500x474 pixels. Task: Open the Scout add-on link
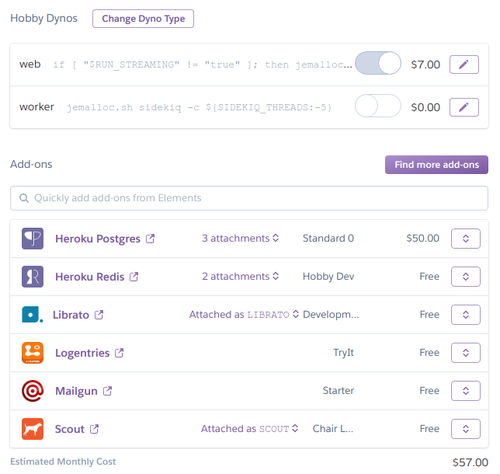pyautogui.click(x=69, y=429)
